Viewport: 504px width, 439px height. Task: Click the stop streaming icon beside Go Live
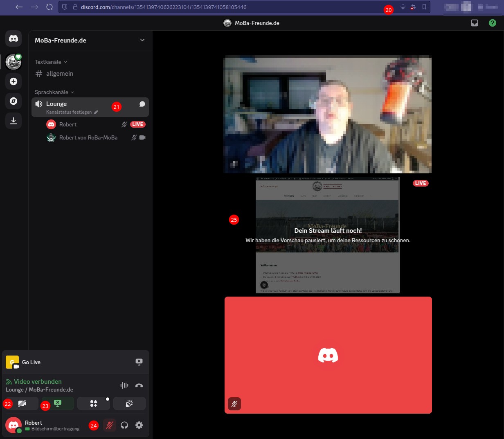(x=139, y=362)
